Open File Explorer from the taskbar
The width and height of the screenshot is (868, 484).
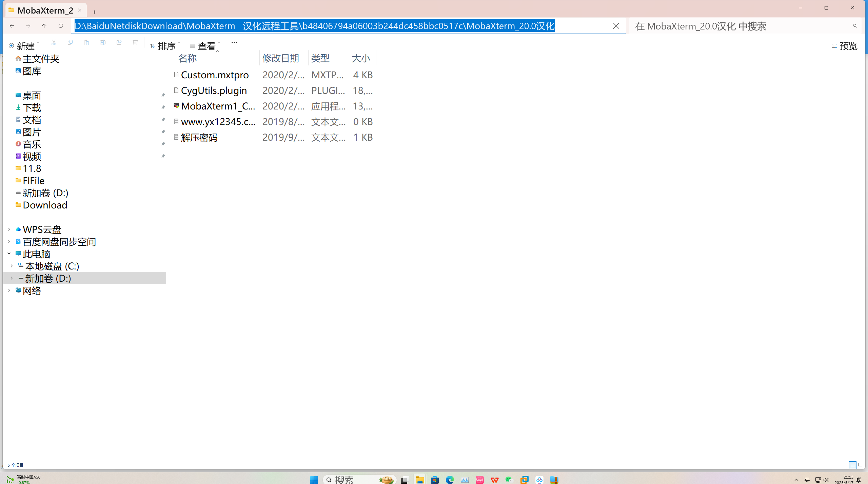coord(420,480)
